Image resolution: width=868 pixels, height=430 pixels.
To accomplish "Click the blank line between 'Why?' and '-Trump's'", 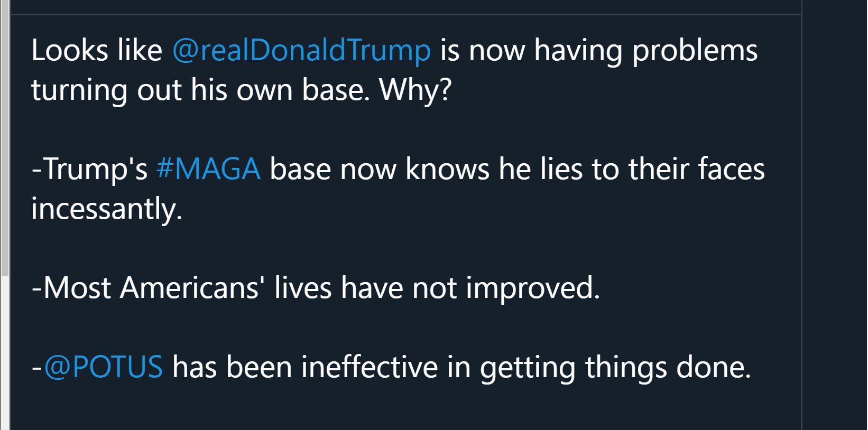I will tap(406, 130).
